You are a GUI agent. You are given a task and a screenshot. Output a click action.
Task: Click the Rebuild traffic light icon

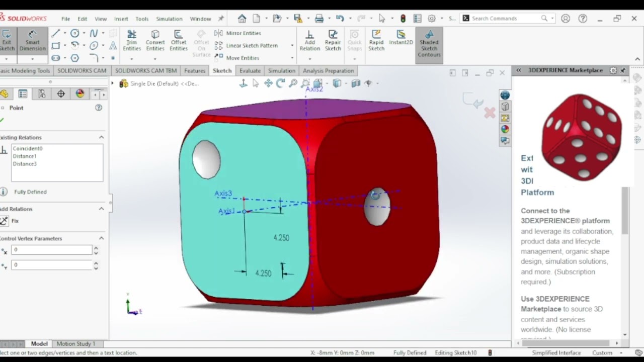(403, 19)
